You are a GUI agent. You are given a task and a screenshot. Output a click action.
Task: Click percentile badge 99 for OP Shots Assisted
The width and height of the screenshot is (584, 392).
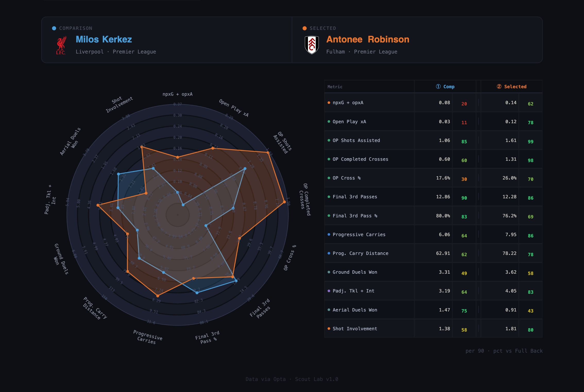point(530,142)
